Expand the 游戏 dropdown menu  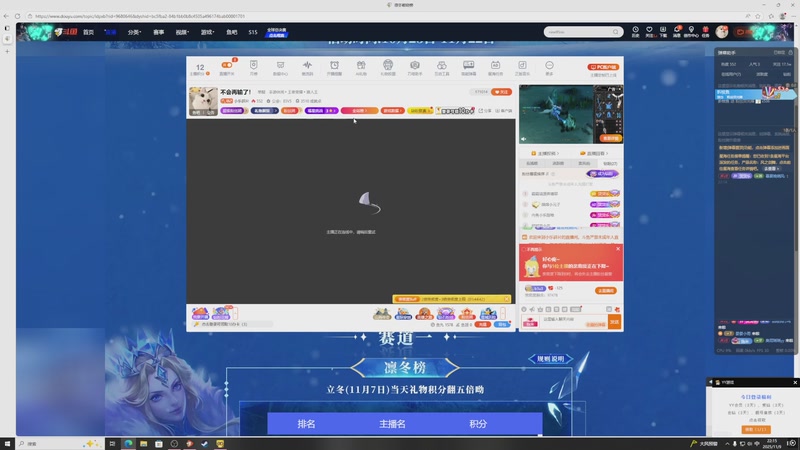point(207,32)
